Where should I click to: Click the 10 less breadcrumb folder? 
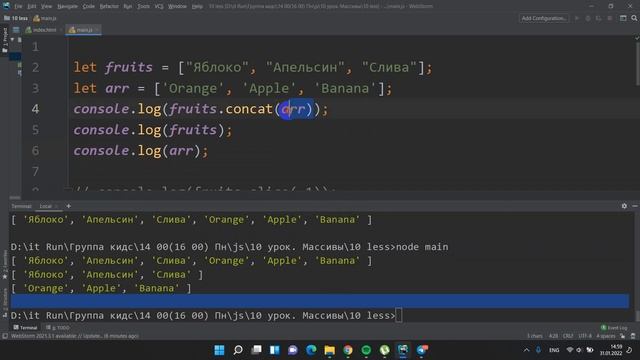click(x=16, y=18)
